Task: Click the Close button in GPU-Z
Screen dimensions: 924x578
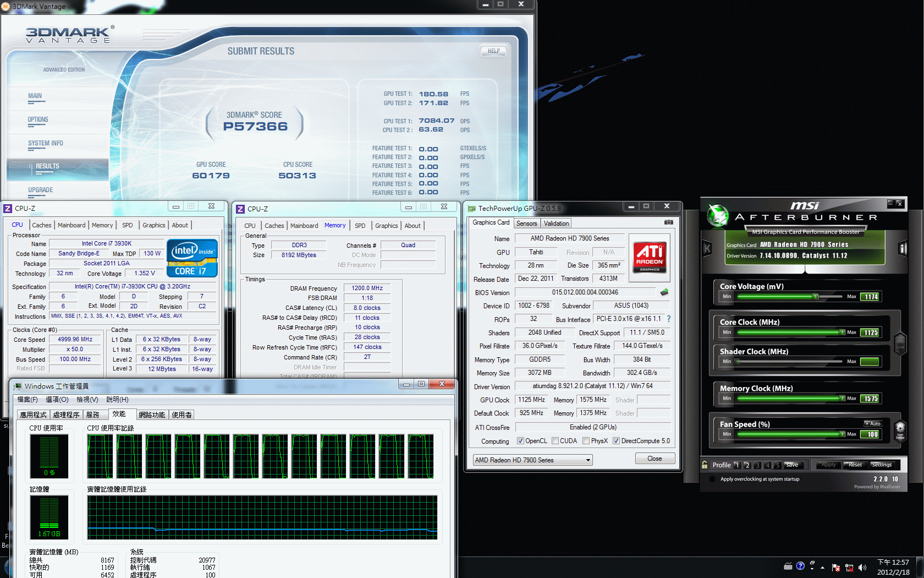Action: click(654, 459)
